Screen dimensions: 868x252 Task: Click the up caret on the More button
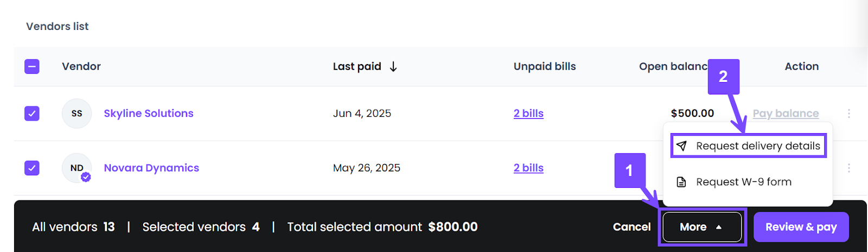point(719,227)
